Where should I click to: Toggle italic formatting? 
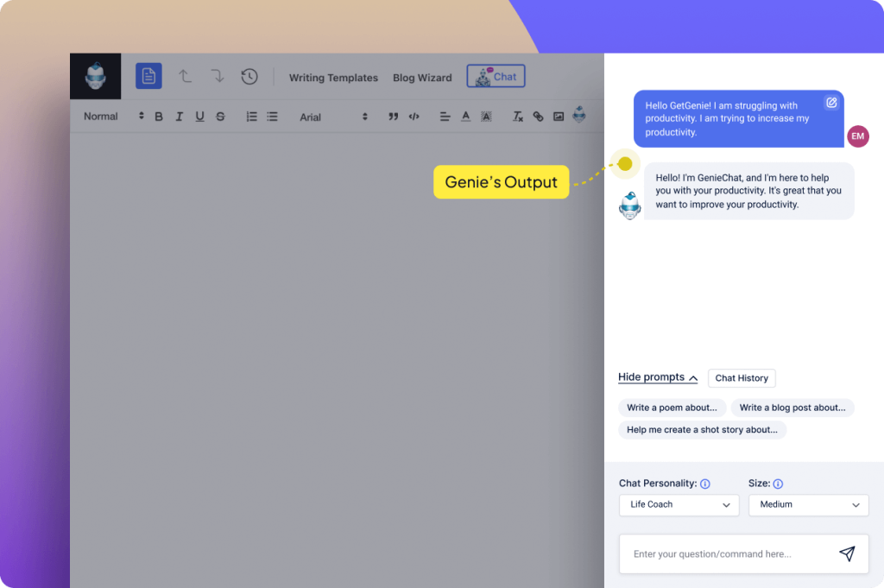[180, 117]
